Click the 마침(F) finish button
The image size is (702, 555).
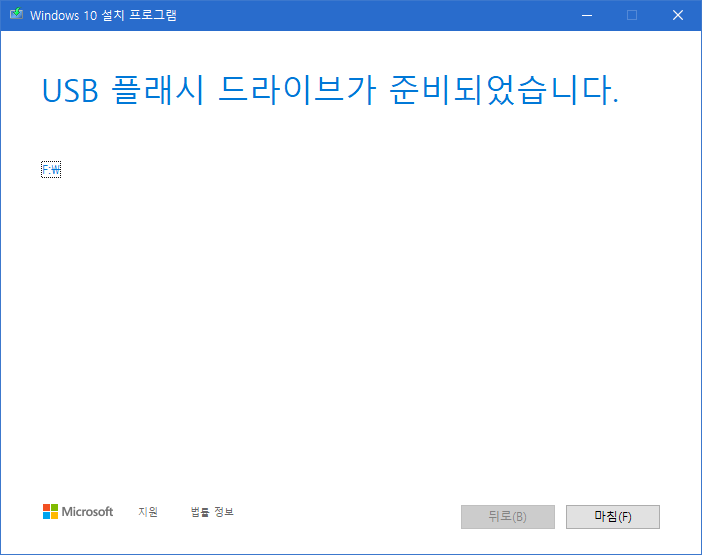[612, 517]
